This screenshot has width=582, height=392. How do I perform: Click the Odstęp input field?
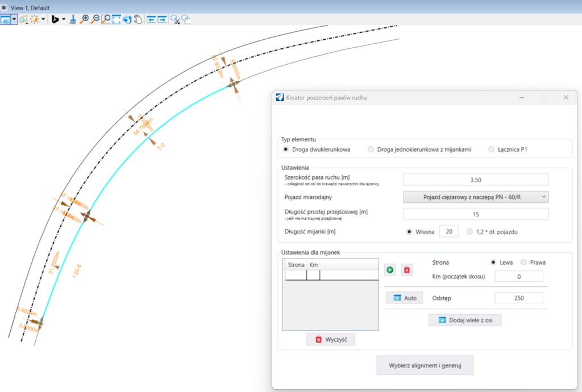(518, 298)
